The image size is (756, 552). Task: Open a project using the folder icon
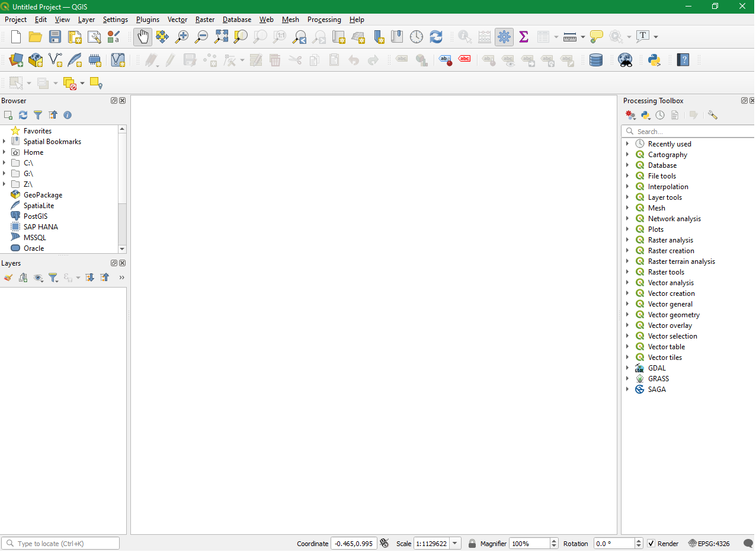click(x=36, y=37)
